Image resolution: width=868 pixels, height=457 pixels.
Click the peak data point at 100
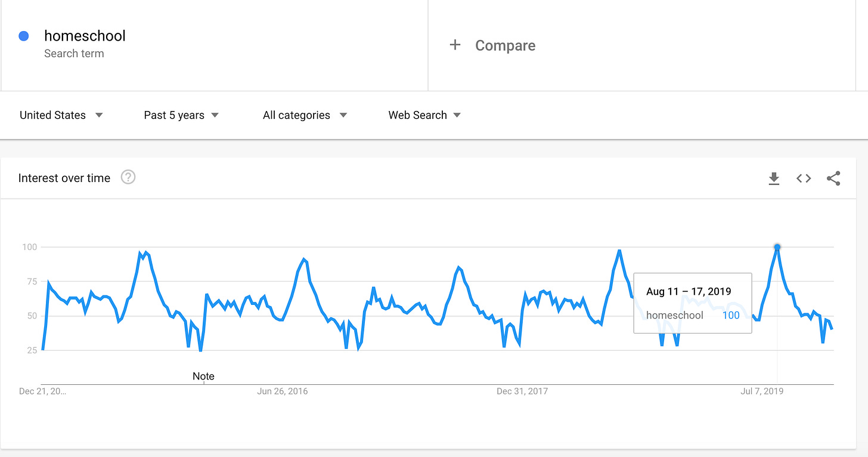tap(777, 247)
